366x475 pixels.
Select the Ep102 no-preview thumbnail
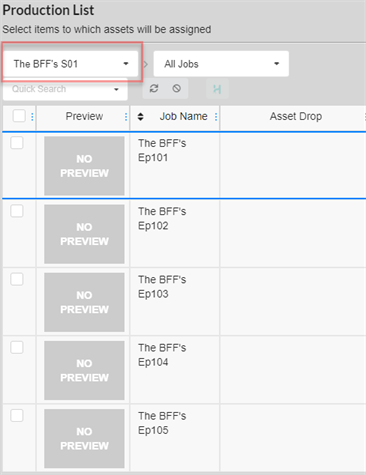[x=84, y=234]
